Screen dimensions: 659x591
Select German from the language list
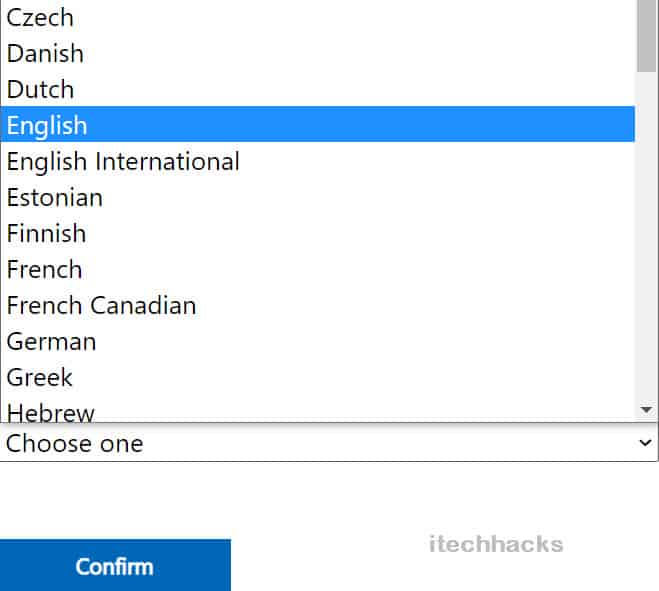coord(51,341)
